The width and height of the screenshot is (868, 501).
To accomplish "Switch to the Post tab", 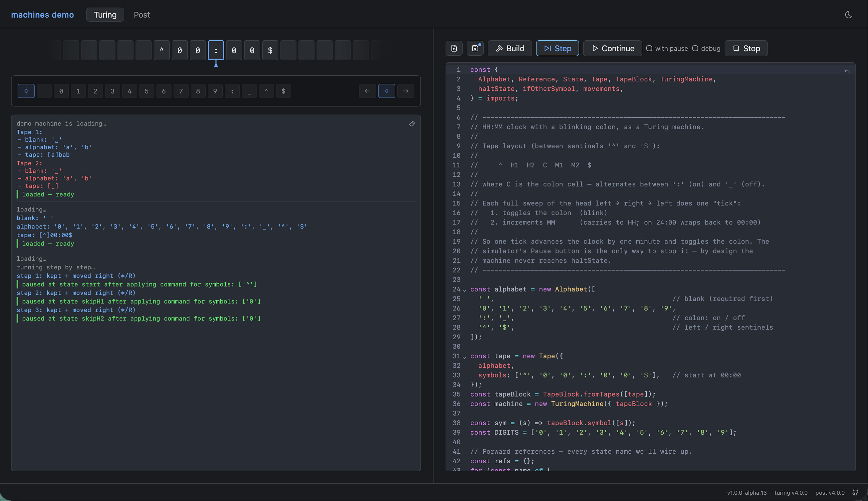I will pyautogui.click(x=142, y=14).
